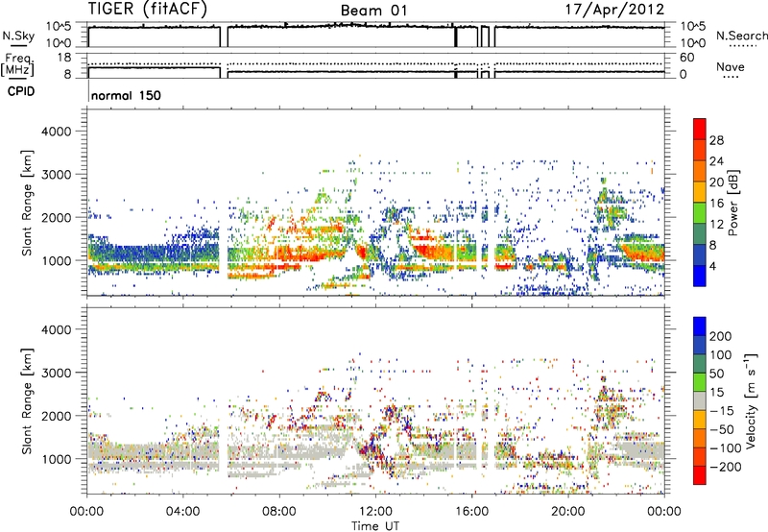Select the '2000' tick of the velocity panel
The height and width of the screenshot is (532, 768).
click(x=57, y=416)
